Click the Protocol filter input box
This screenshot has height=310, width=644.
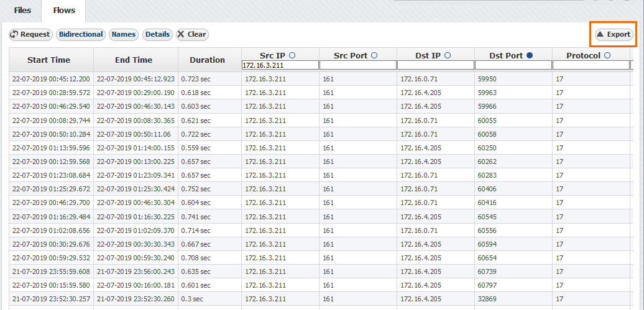591,65
